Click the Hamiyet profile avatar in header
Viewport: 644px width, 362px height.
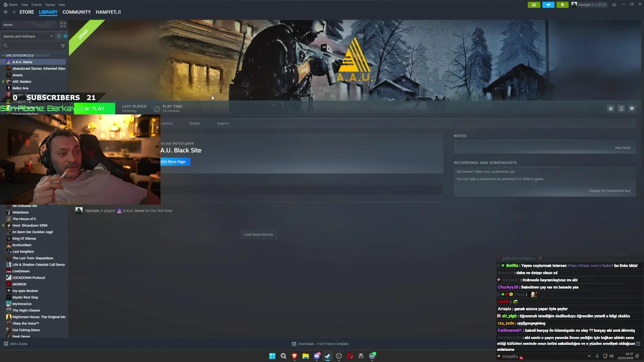[574, 5]
